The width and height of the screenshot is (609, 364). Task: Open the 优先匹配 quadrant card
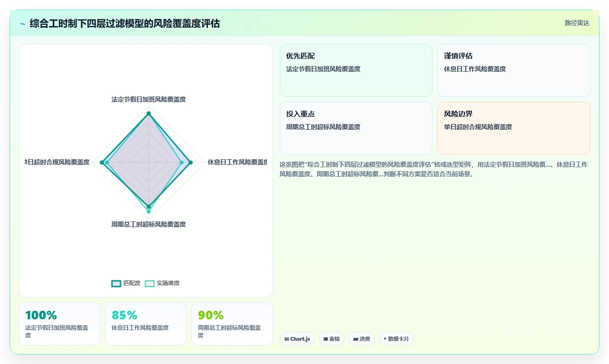[356, 70]
